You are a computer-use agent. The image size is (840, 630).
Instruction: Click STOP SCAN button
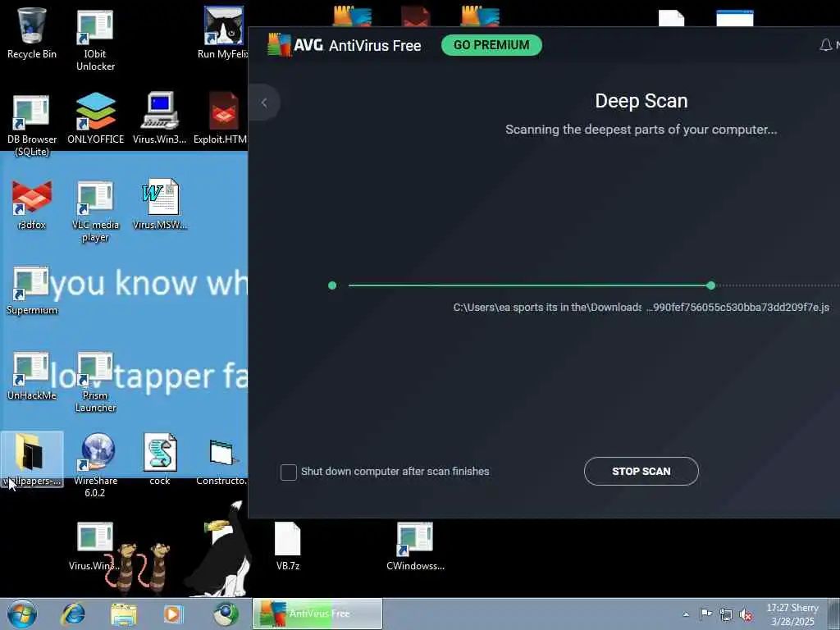[x=641, y=472]
